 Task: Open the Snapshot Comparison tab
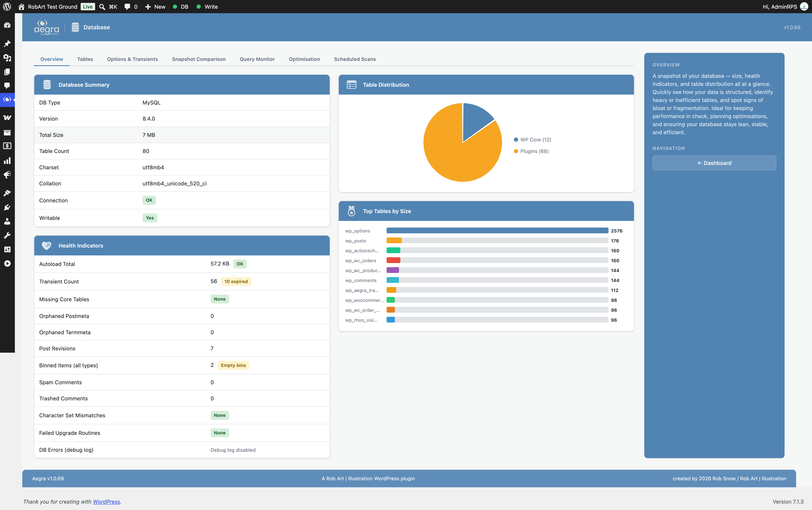pyautogui.click(x=199, y=59)
